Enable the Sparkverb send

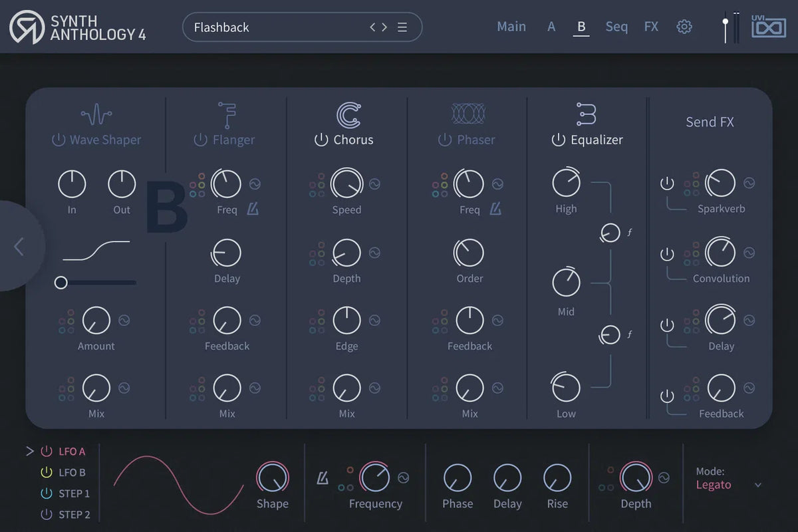click(667, 184)
